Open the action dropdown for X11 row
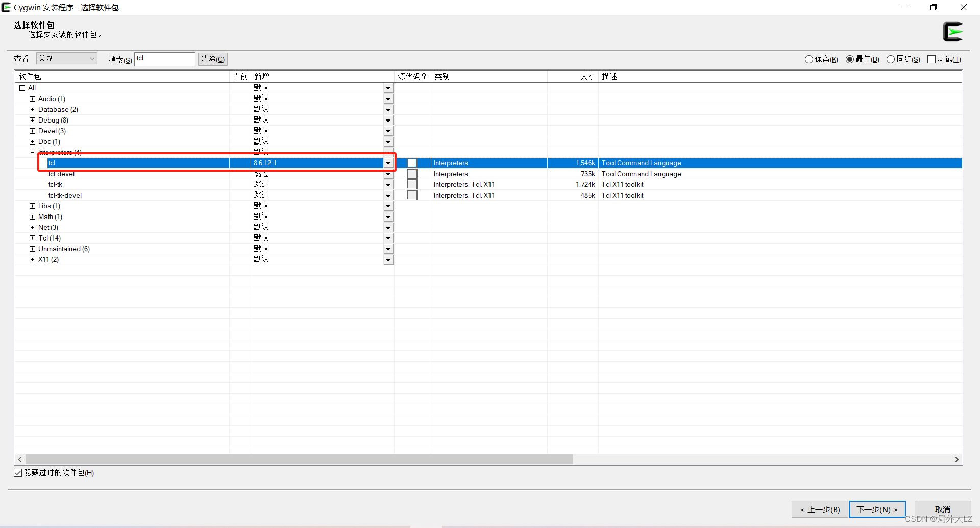 [x=388, y=260]
